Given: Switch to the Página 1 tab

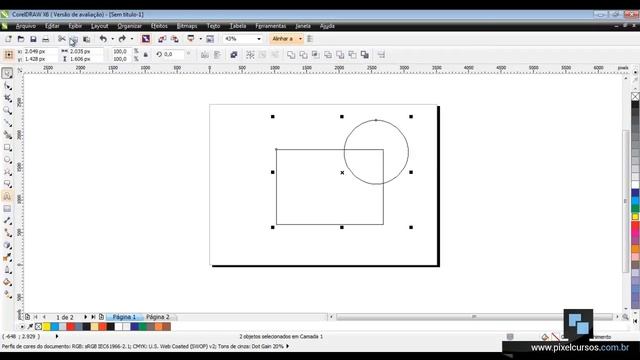Looking at the screenshot, I should click(124, 317).
